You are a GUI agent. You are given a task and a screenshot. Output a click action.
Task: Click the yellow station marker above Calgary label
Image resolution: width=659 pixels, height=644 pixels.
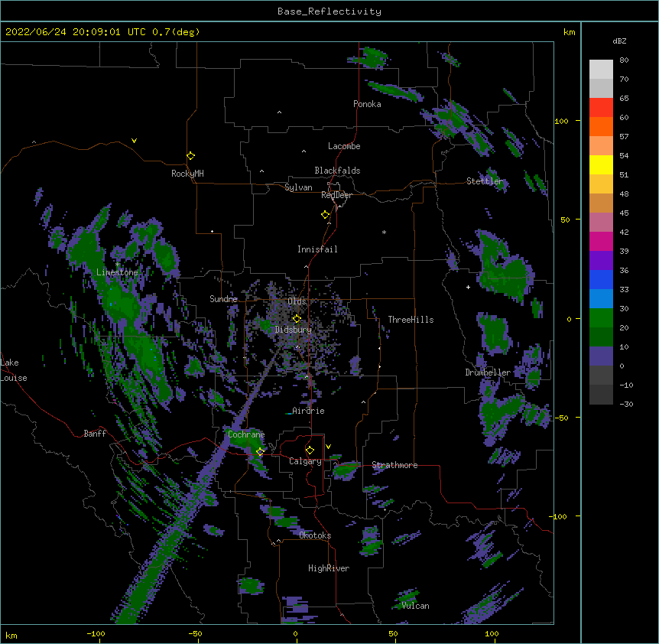coord(310,450)
